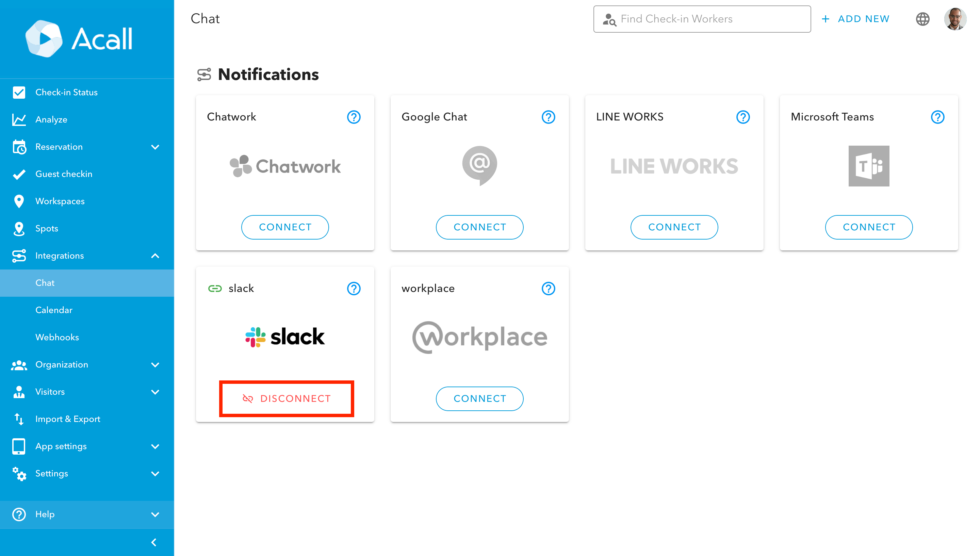Click ADD NEW in the header
The image size is (980, 556).
[x=855, y=19]
